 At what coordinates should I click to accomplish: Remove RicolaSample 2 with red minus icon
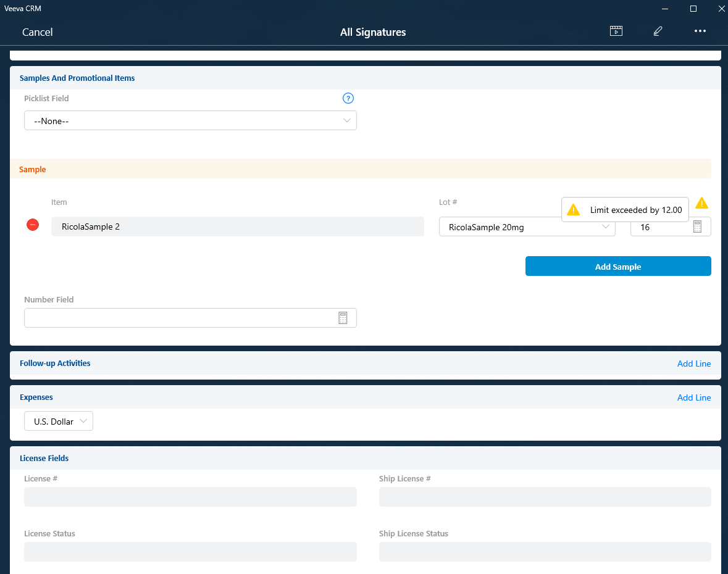click(33, 225)
